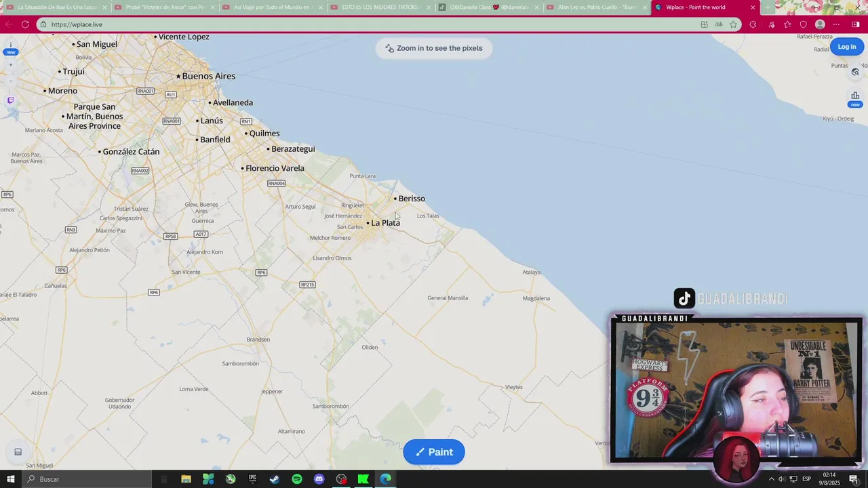Screen dimensions: 868x488
Task: Open Microsoft Edge from the taskbar
Action: pos(386,479)
